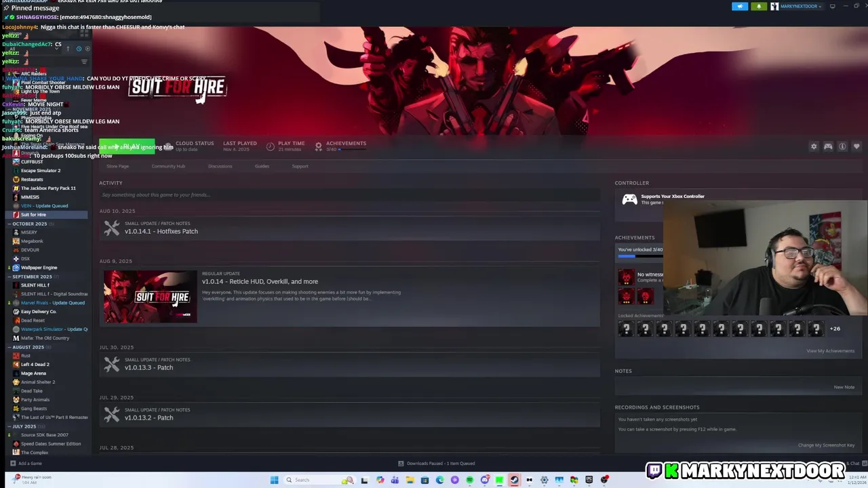Open Change My Screenshot Key link
Image resolution: width=868 pixels, height=488 pixels.
(826, 445)
